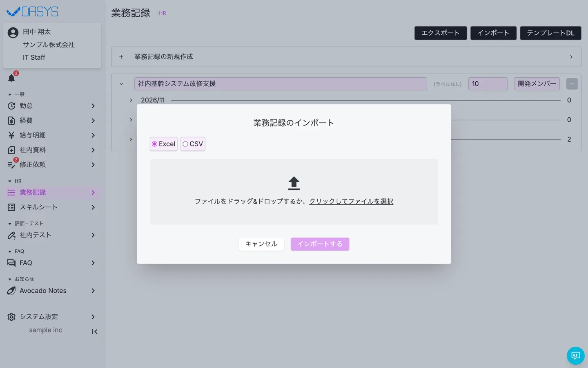The height and width of the screenshot is (368, 588).
Task: Click the 給与明細 yen icon
Action: click(x=11, y=135)
